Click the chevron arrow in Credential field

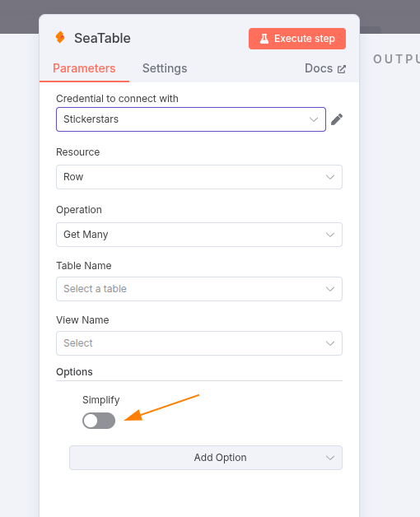click(x=314, y=119)
